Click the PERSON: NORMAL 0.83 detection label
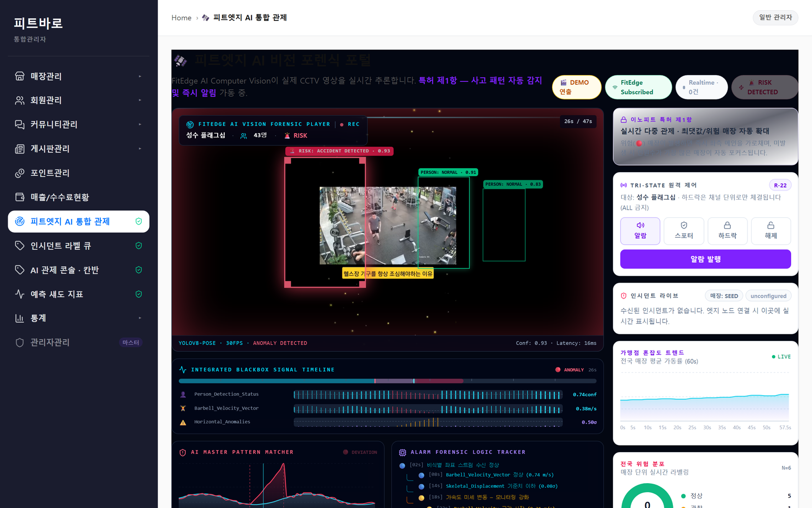The image size is (812, 508). click(x=513, y=184)
